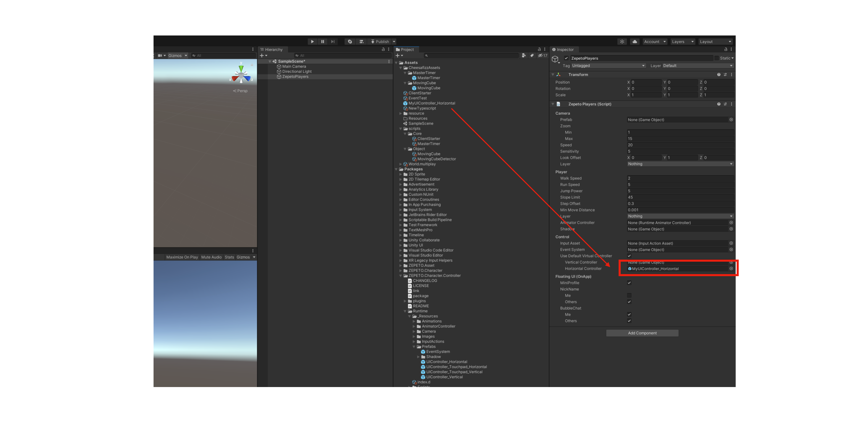Open the Layers dropdown
Screen dimensions: 868x424
point(682,42)
